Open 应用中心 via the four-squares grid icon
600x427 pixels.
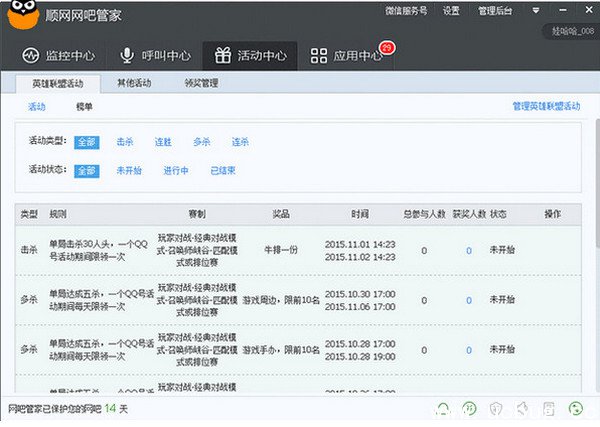click(x=318, y=56)
